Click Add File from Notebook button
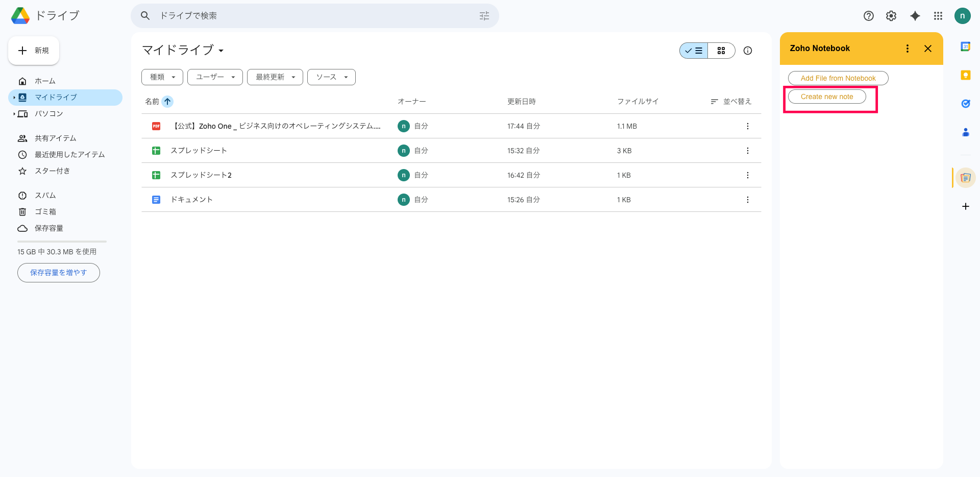980x477 pixels. point(838,78)
